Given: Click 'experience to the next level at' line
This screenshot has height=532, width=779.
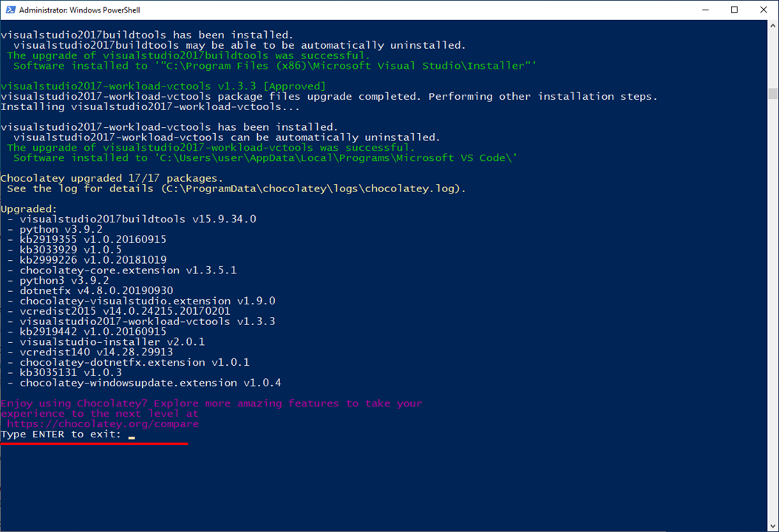Looking at the screenshot, I should pyautogui.click(x=99, y=414).
